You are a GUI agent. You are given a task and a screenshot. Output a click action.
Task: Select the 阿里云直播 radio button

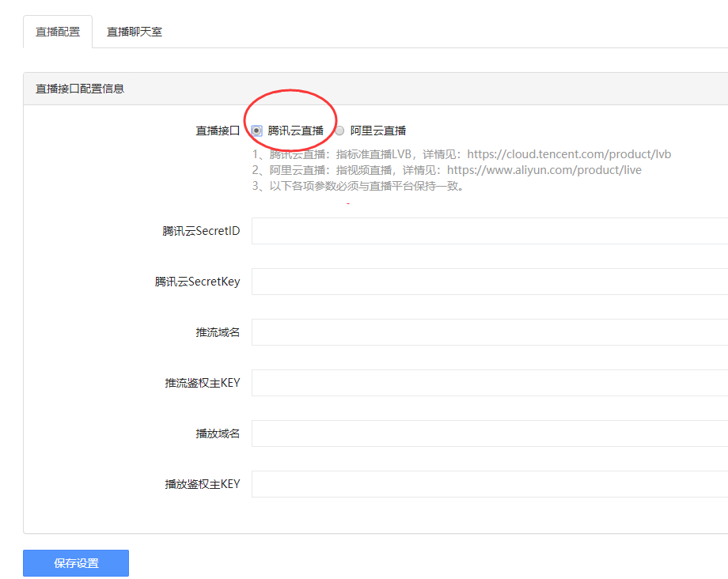click(x=339, y=131)
